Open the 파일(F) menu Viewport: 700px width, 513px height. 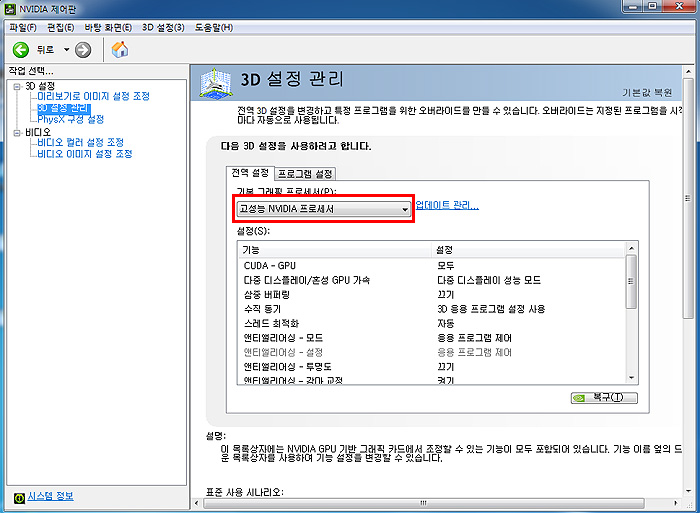tap(23, 28)
